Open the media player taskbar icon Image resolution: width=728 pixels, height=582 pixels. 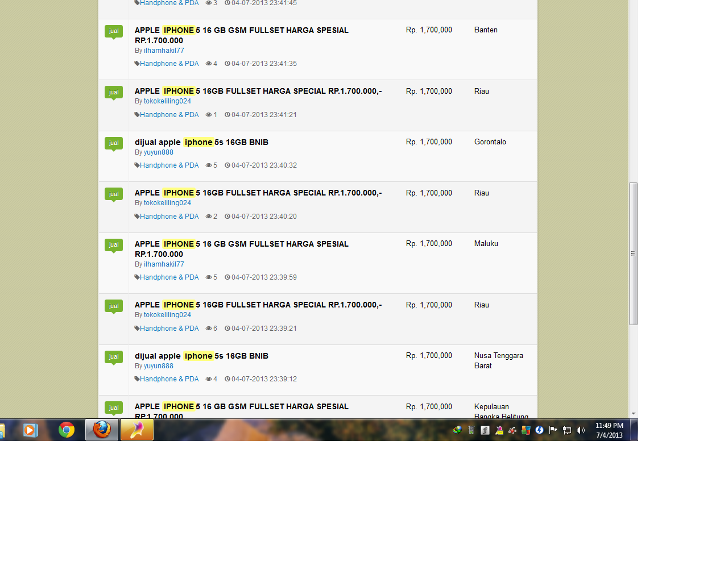coord(31,430)
